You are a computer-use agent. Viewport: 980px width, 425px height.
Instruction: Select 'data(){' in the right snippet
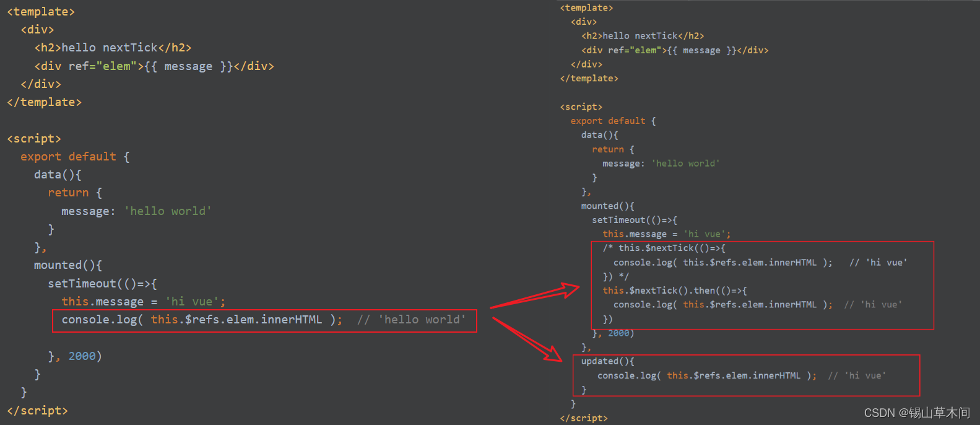coord(599,135)
